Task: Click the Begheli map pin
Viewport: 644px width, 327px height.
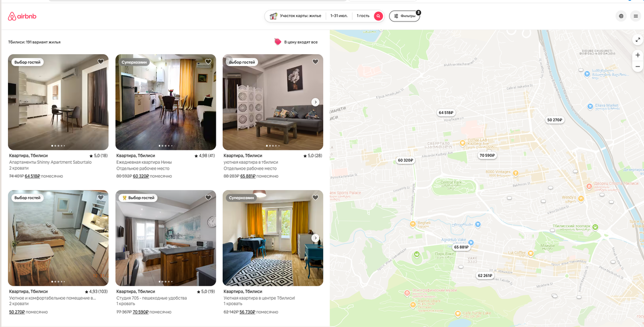Action: pyautogui.click(x=412, y=223)
